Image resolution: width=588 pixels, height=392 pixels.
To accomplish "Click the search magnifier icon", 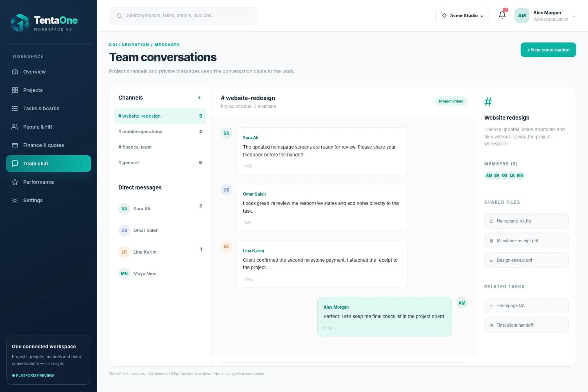I will click(x=119, y=16).
